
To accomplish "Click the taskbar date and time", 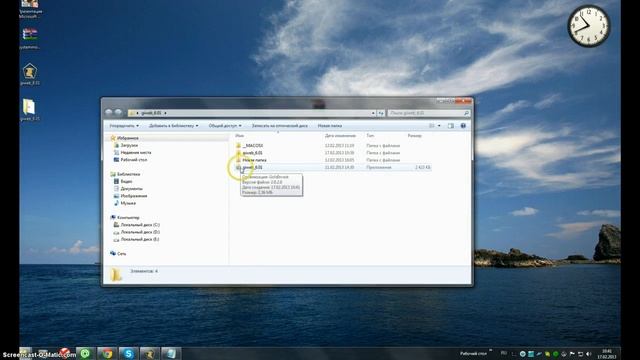I will (607, 354).
